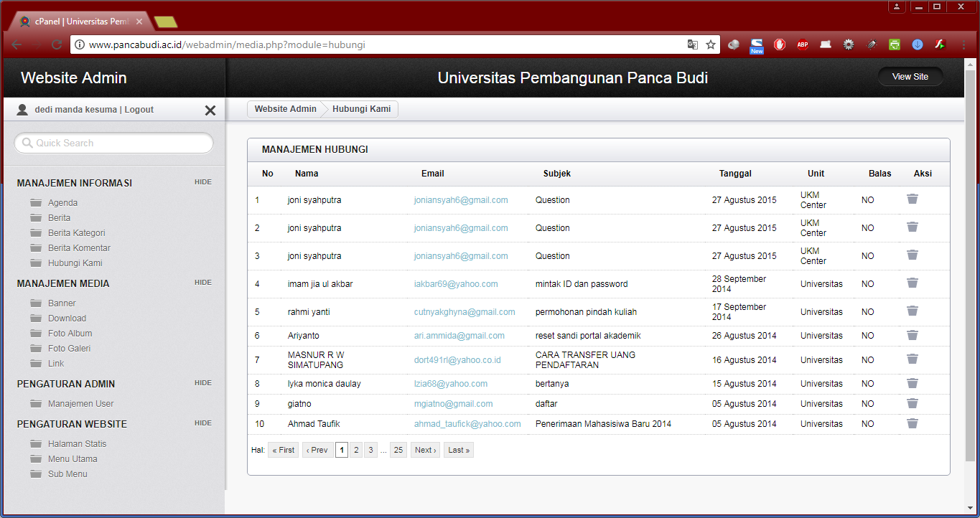Click the AdBlock Plus extension icon

(802, 44)
